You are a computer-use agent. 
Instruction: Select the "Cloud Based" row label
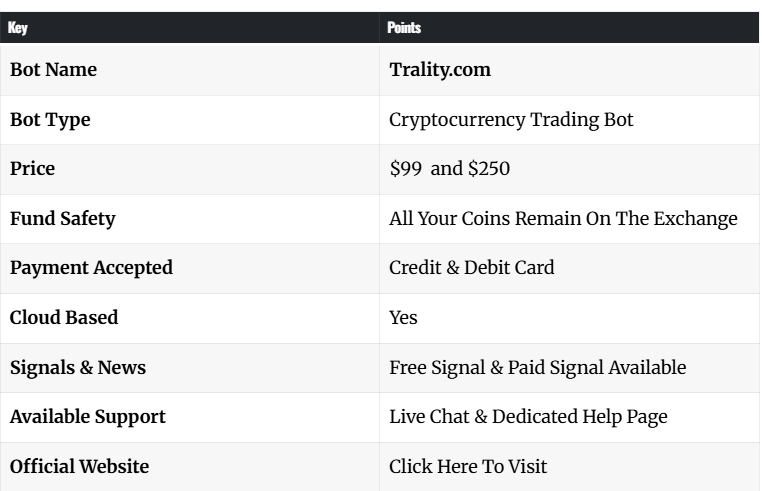(64, 318)
